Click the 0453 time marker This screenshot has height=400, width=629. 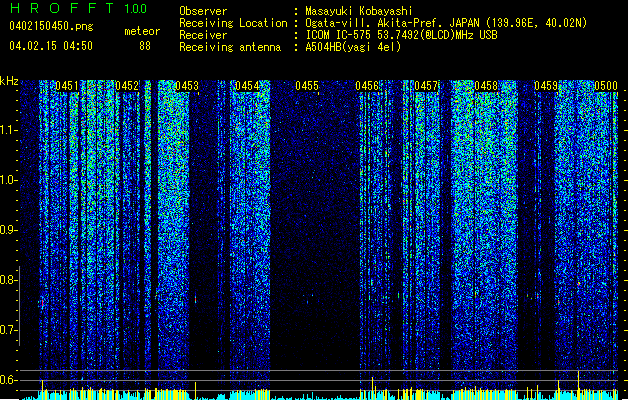(187, 86)
